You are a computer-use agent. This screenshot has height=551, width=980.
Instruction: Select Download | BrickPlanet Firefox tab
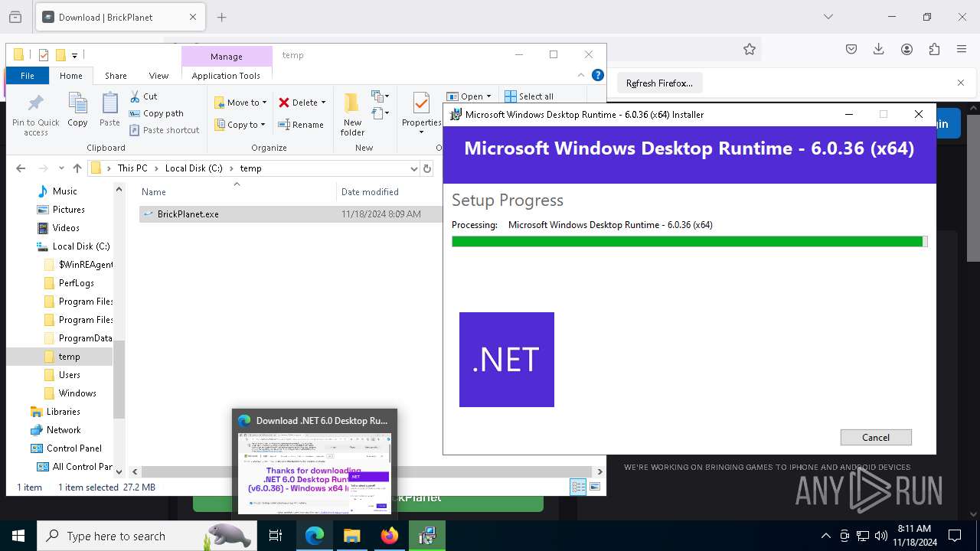click(119, 17)
